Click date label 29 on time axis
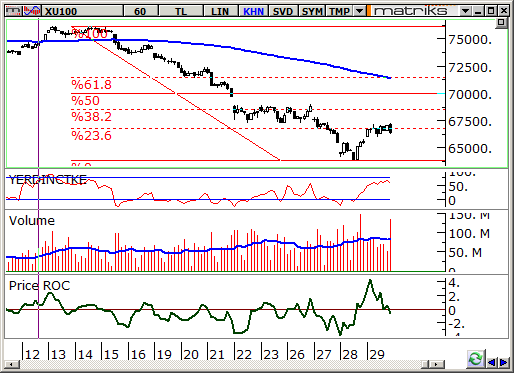Viewport: 514px width, 373px height. pos(377,354)
